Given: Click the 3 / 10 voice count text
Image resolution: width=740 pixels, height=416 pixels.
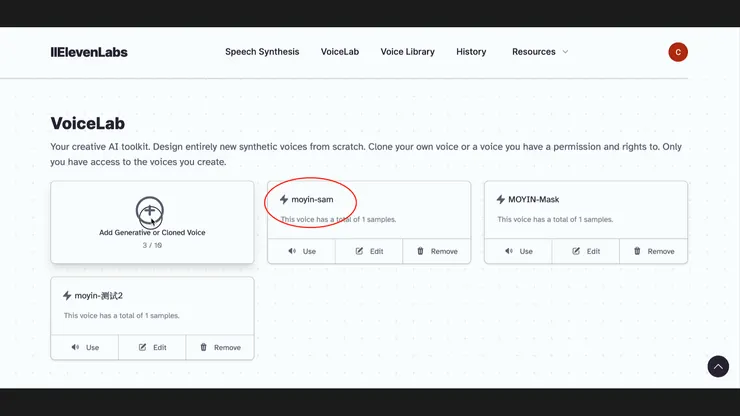Looking at the screenshot, I should pos(152,245).
